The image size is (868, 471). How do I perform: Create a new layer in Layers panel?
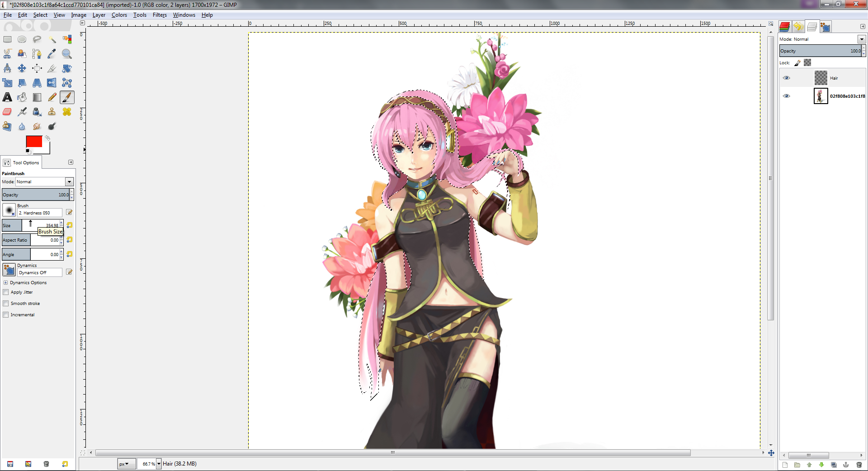click(x=785, y=465)
